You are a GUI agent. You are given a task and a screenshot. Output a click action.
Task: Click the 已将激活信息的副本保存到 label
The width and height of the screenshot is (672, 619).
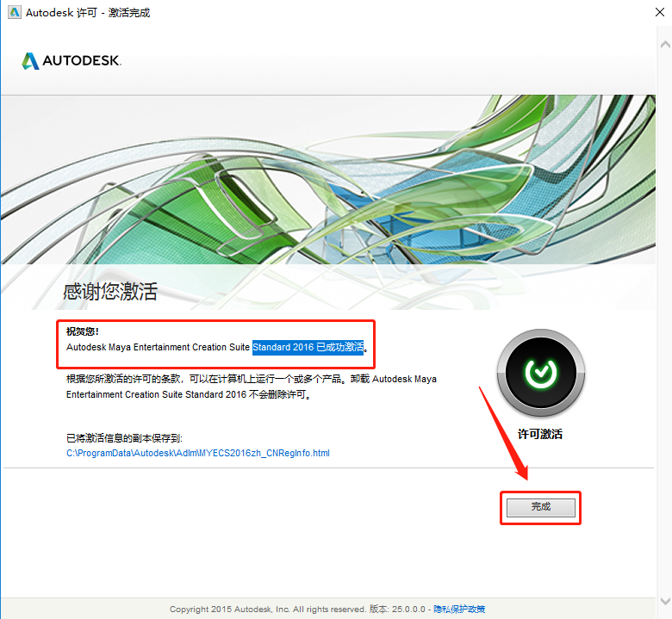coord(124,438)
